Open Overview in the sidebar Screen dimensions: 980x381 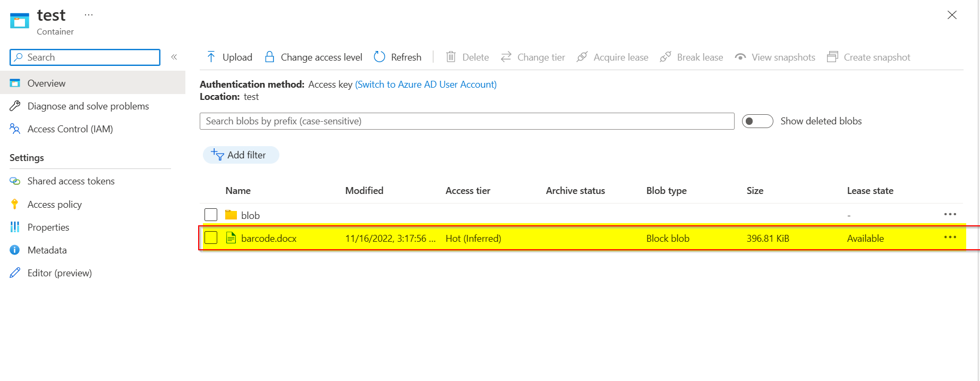coord(92,83)
